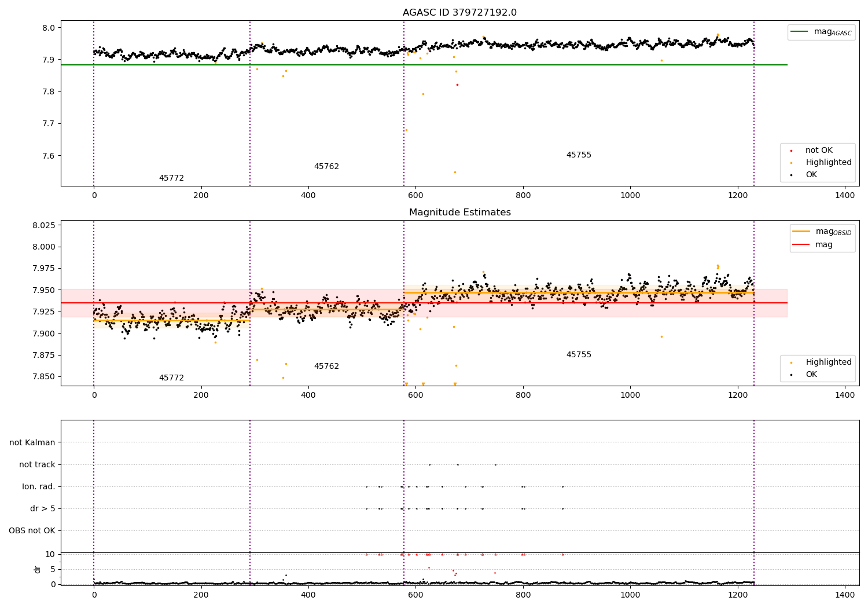This screenshot has width=868, height=608.
Task: Select 'OK' legend entry in Magnitude Estimates plot
Action: point(804,375)
